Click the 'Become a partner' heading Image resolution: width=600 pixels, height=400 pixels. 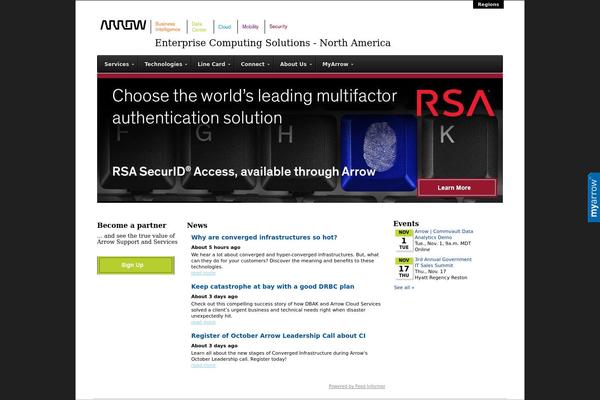[132, 225]
